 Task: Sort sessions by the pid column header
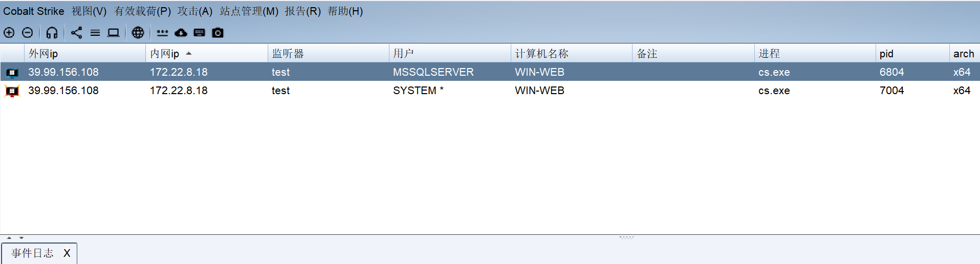pos(886,54)
